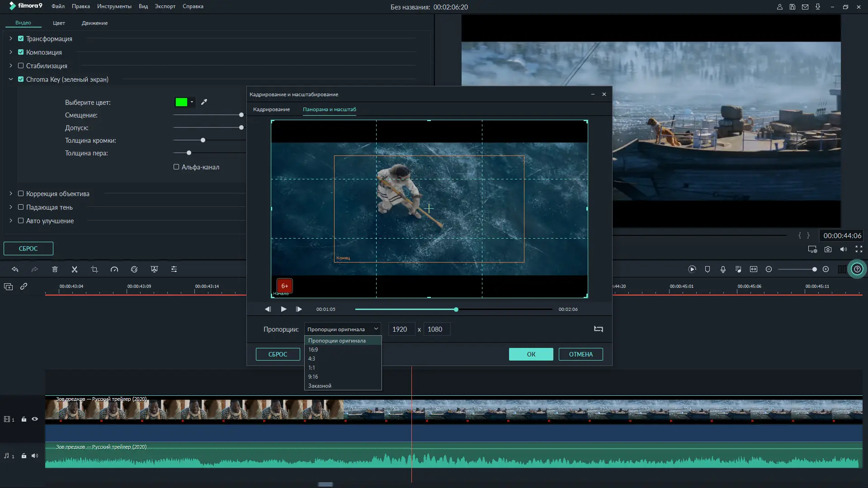Click the split (scissors) tool icon

[x=75, y=269]
